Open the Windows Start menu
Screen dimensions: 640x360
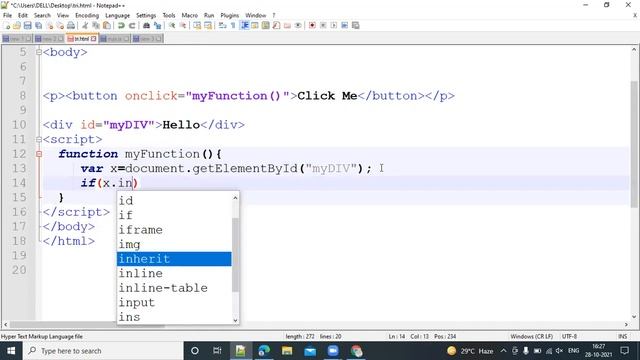11,351
